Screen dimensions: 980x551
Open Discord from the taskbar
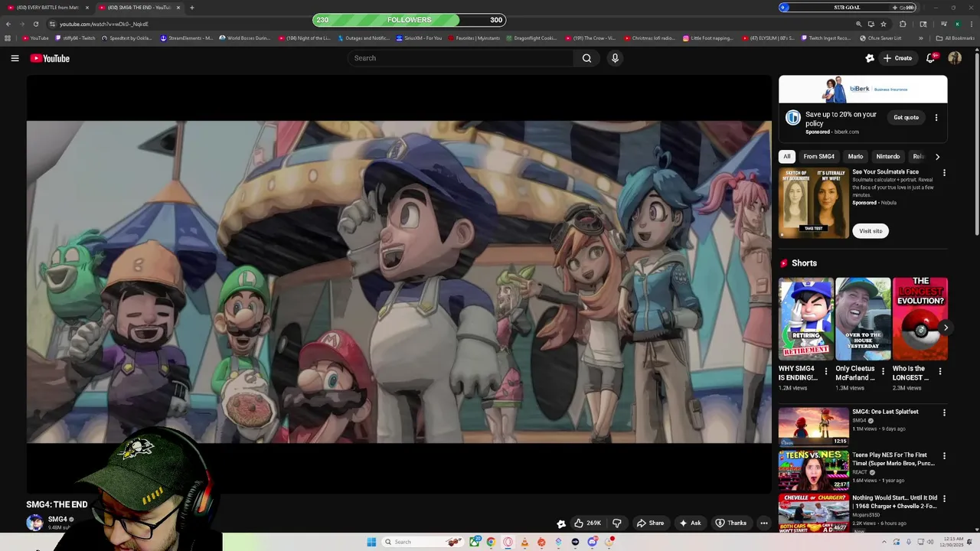click(x=592, y=542)
